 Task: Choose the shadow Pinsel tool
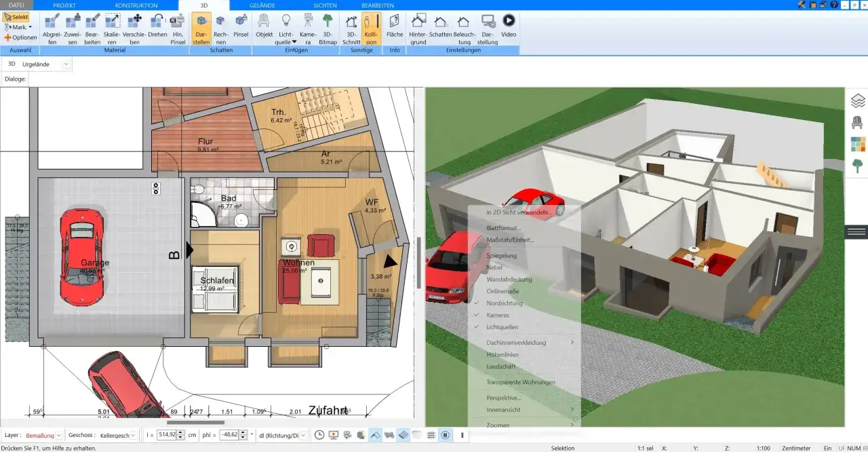pyautogui.click(x=241, y=25)
